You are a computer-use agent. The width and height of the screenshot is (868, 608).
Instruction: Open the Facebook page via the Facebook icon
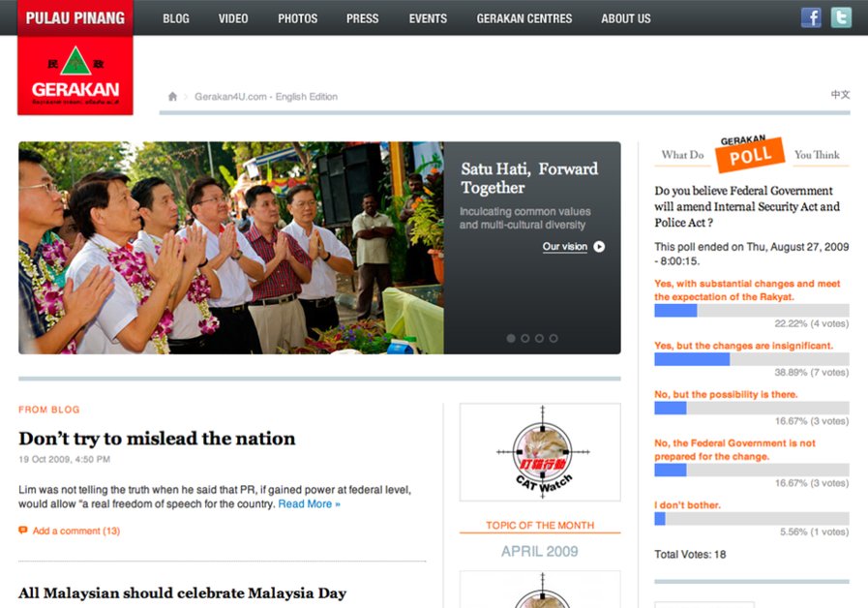point(811,16)
